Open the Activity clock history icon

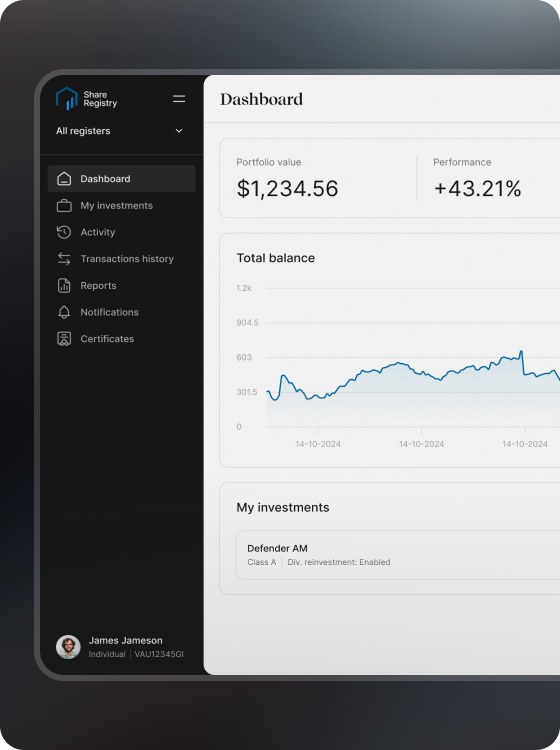(x=64, y=232)
